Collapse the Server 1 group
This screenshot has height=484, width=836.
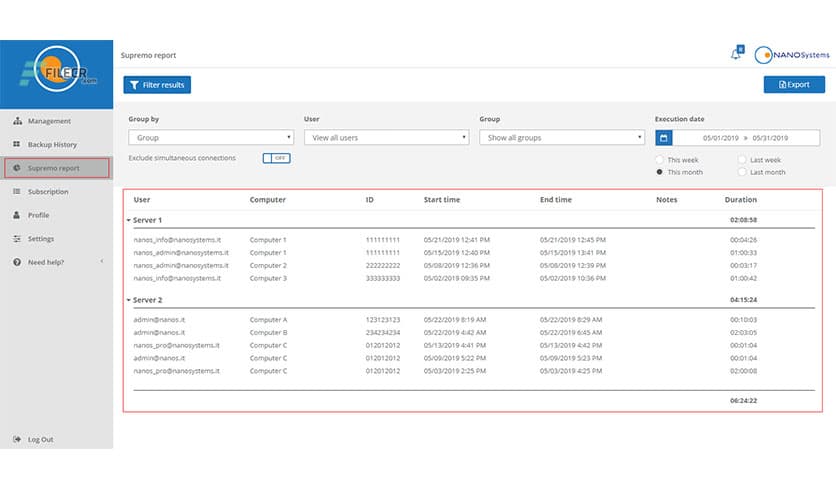click(x=128, y=220)
